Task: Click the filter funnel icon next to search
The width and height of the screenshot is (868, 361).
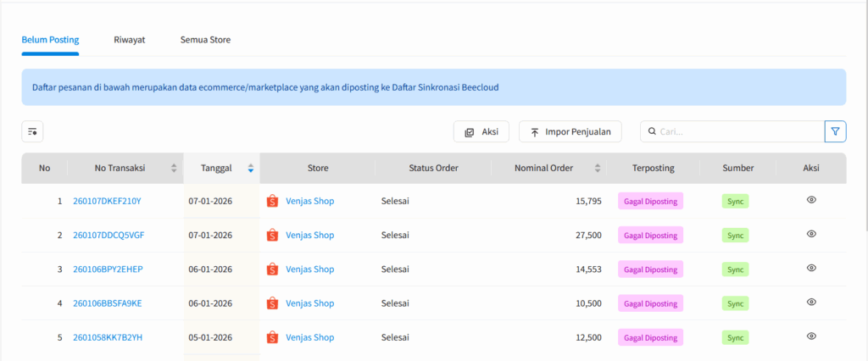Action: tap(835, 132)
